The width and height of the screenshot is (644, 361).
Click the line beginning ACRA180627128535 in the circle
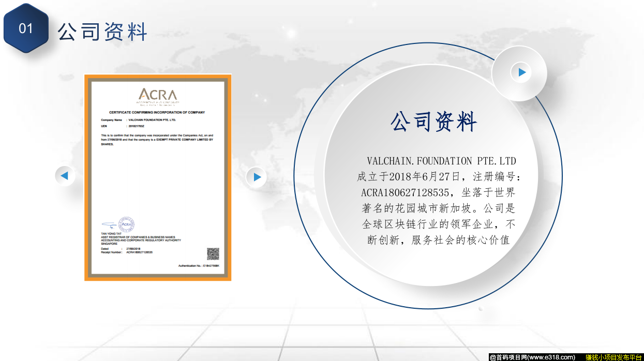click(x=438, y=193)
